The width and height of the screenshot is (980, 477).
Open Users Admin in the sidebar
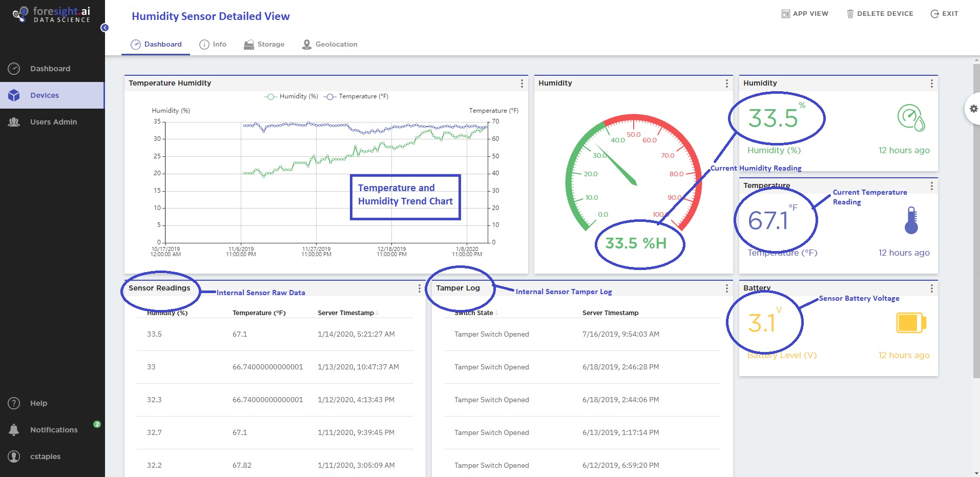click(x=53, y=122)
